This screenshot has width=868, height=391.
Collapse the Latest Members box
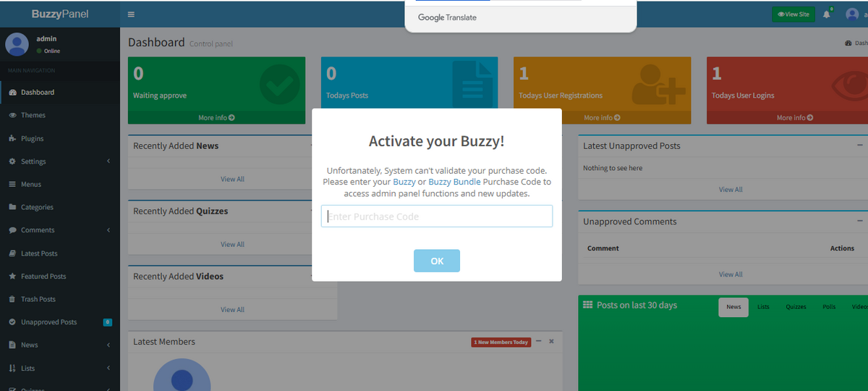(538, 341)
